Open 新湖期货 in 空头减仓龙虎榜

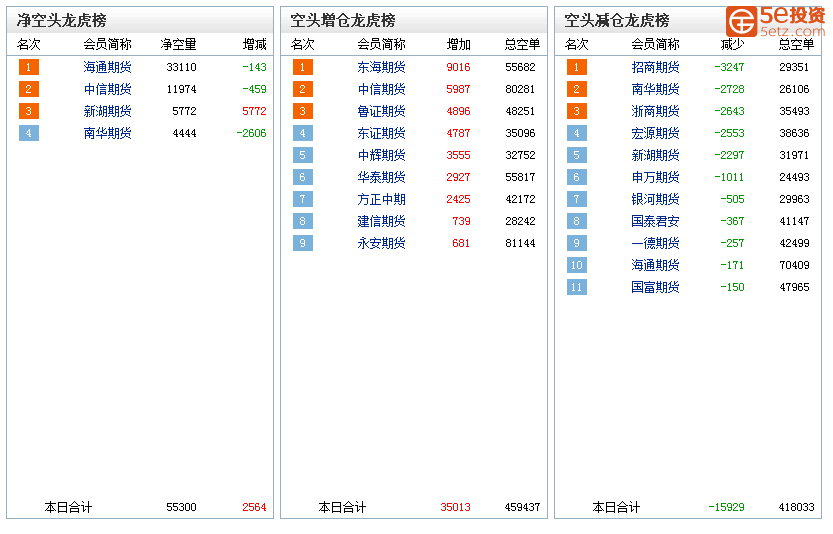[x=655, y=155]
